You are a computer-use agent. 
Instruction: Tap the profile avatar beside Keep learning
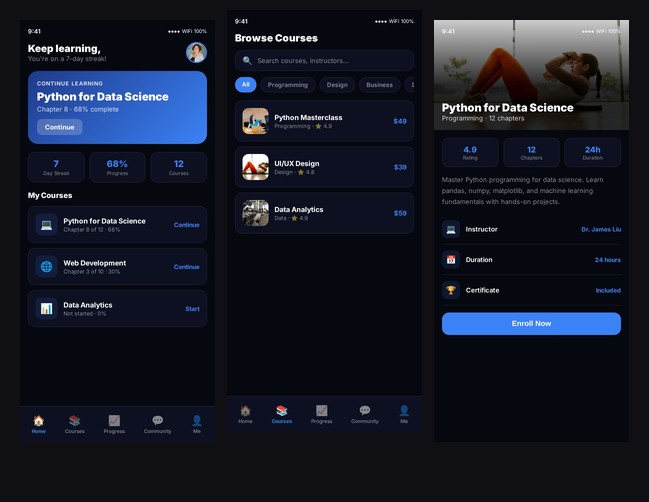196,53
